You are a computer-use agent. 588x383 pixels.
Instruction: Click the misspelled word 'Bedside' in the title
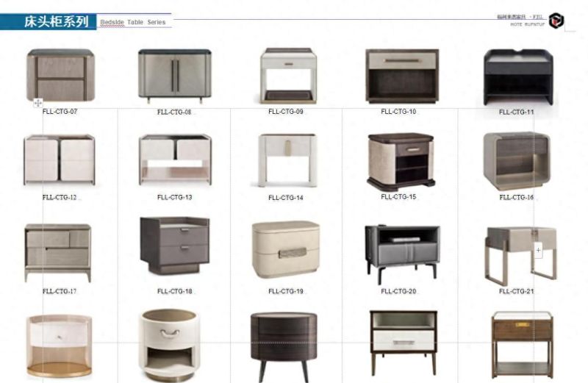(112, 22)
